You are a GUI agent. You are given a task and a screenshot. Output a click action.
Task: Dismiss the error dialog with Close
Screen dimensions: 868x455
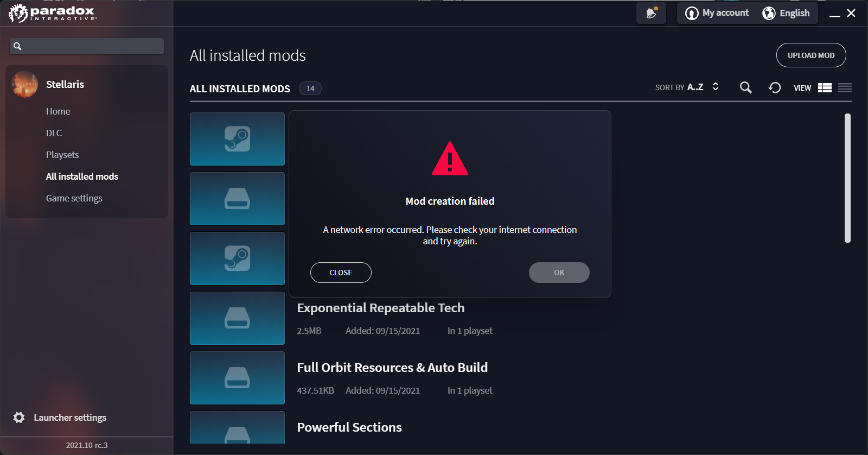pos(341,273)
